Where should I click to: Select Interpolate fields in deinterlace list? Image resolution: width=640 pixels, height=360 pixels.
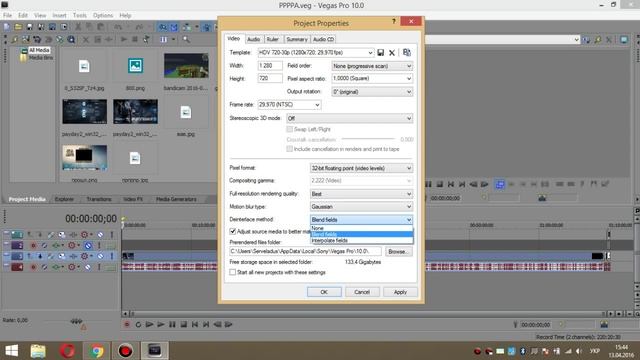coord(362,240)
